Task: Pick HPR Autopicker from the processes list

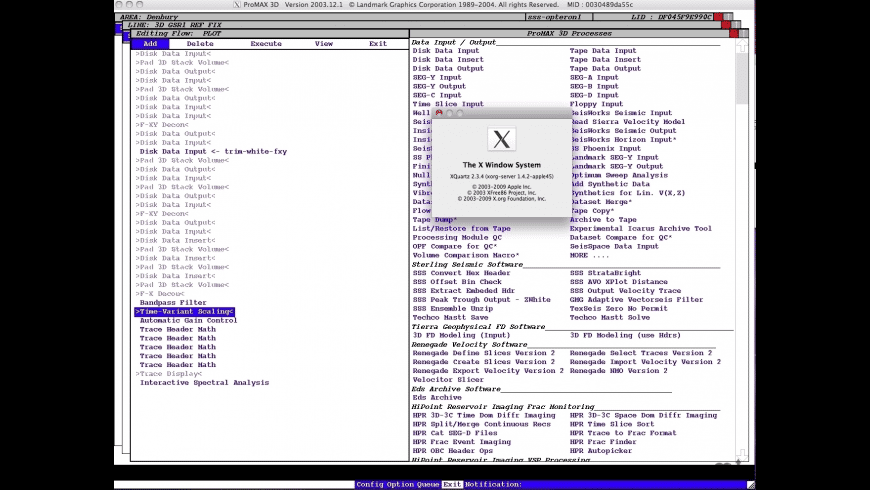Action: coord(600,451)
